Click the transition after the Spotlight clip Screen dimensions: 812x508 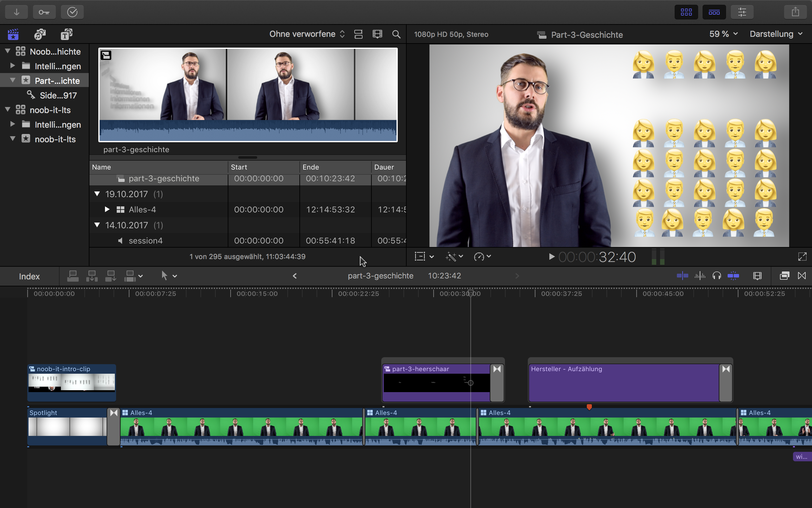coord(114,427)
